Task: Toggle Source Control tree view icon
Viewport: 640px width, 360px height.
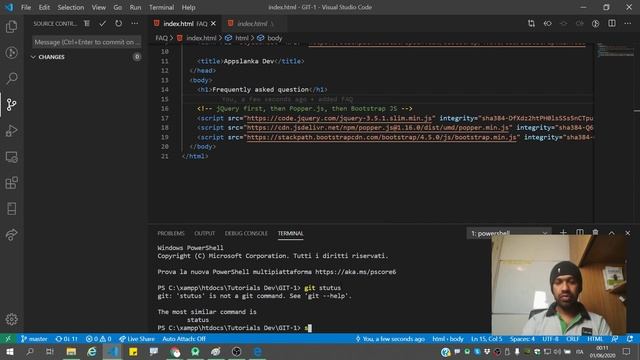Action: click(x=87, y=24)
